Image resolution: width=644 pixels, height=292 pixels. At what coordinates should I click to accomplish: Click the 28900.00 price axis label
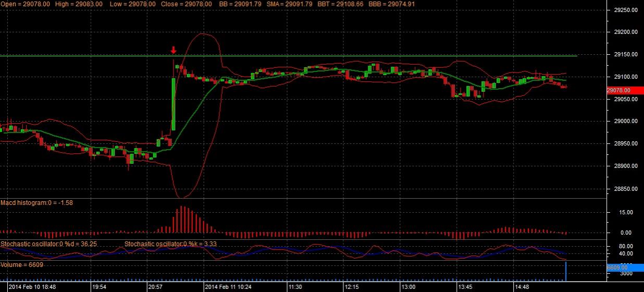[626, 166]
